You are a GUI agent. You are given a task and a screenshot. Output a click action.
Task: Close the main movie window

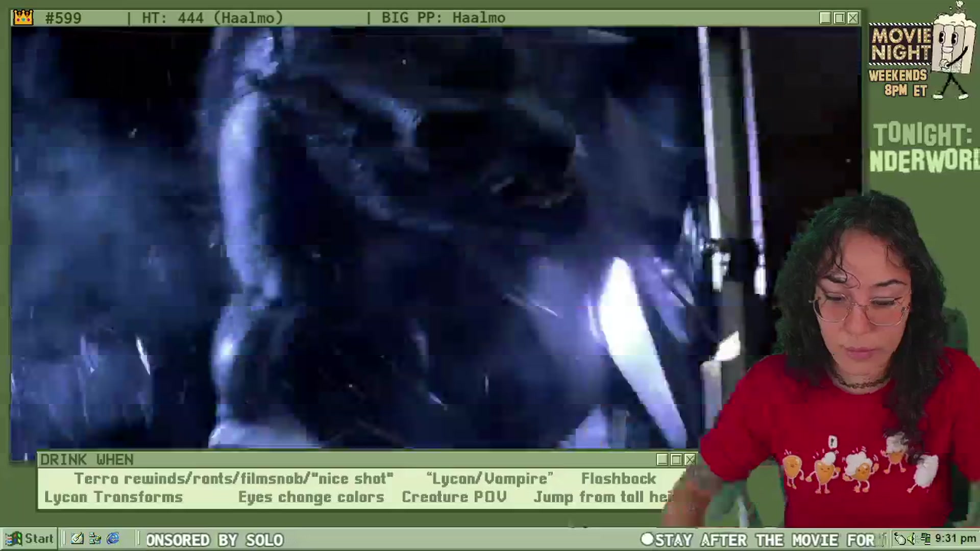coord(853,18)
